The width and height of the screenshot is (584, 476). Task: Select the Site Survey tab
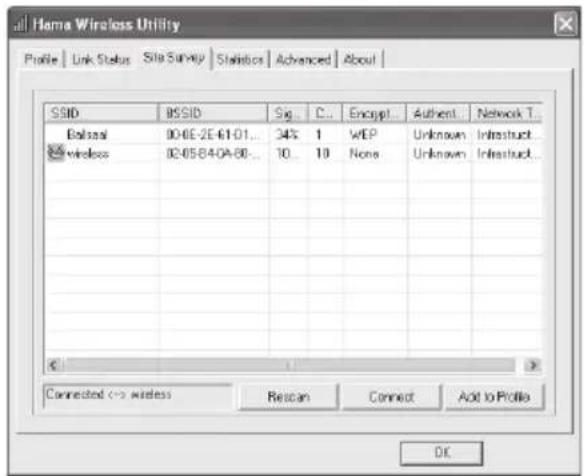(174, 58)
